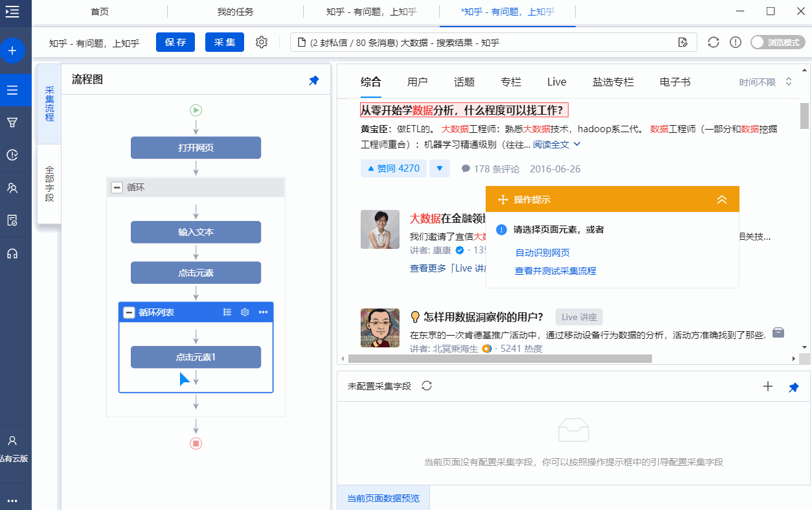Add a new field with plus icon
This screenshot has width=812, height=510.
[x=768, y=386]
